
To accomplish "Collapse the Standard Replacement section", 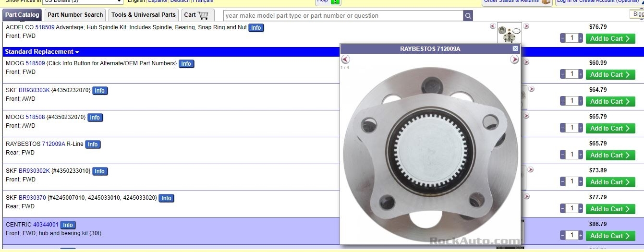I will point(42,52).
